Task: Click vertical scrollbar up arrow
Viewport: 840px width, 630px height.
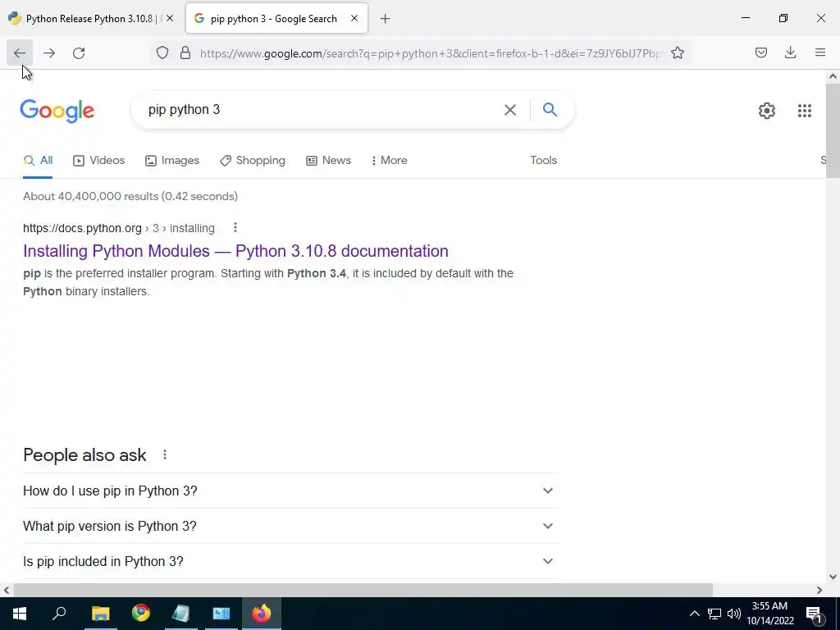Action: 833,76
